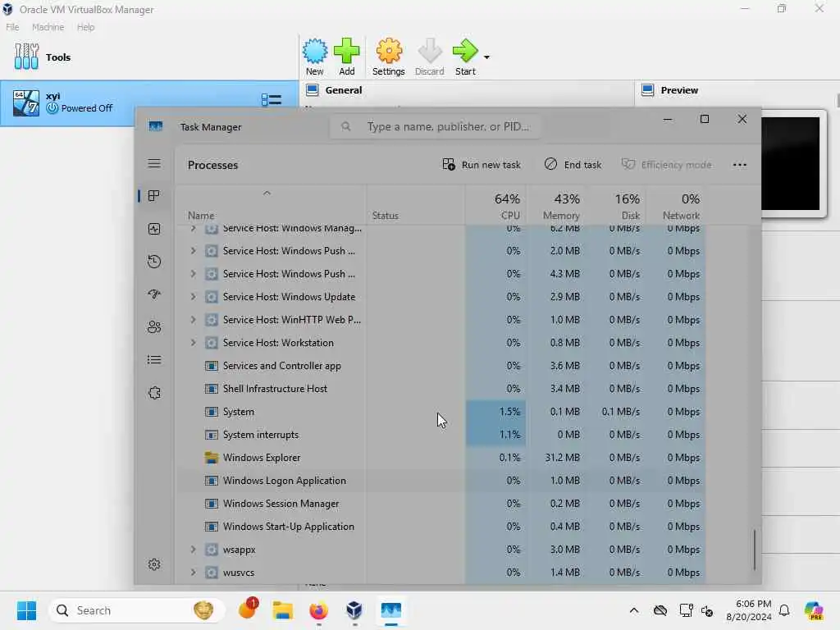840x630 pixels.
Task: Click Run new task button
Action: click(481, 164)
